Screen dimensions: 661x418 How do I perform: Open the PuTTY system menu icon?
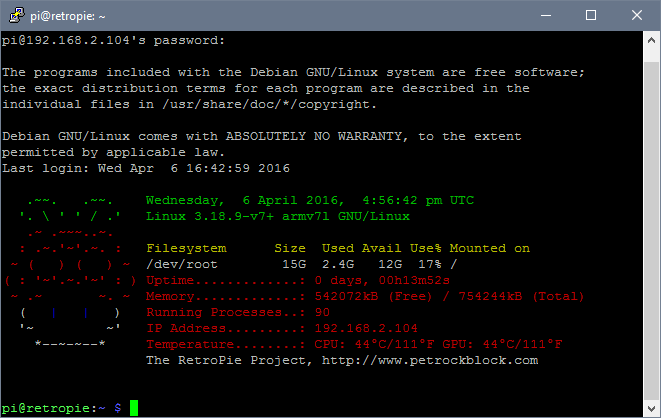16,15
